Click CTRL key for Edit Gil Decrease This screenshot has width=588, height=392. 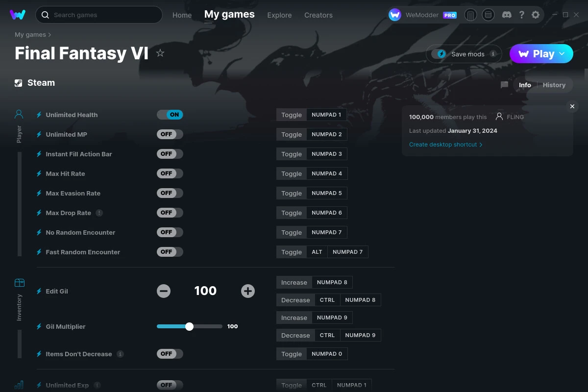(x=327, y=300)
